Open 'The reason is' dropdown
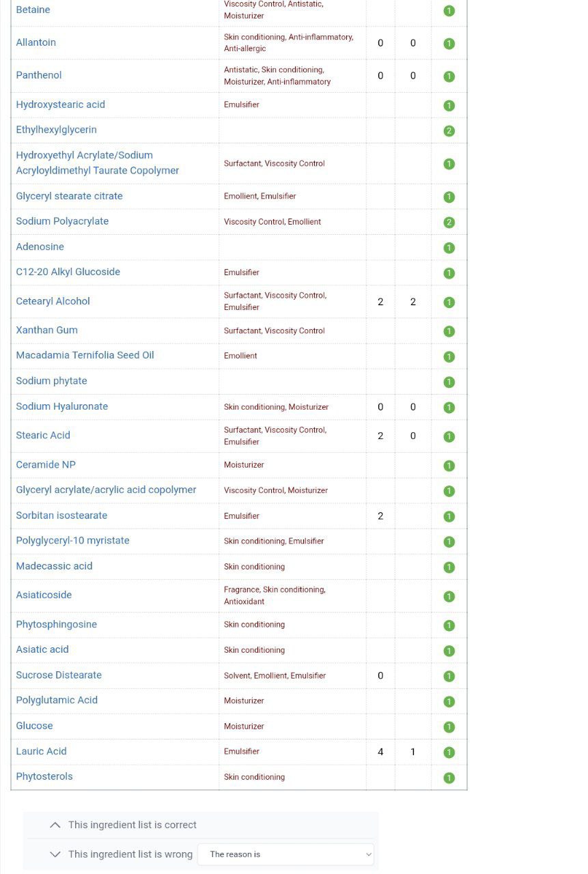This screenshot has height=874, width=588. (x=285, y=854)
